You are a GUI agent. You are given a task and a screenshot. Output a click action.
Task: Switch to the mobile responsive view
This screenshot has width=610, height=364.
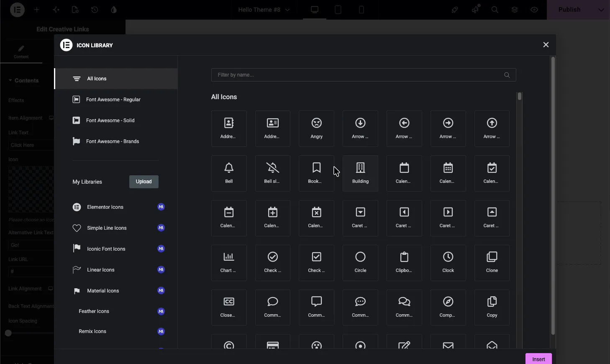(x=361, y=10)
